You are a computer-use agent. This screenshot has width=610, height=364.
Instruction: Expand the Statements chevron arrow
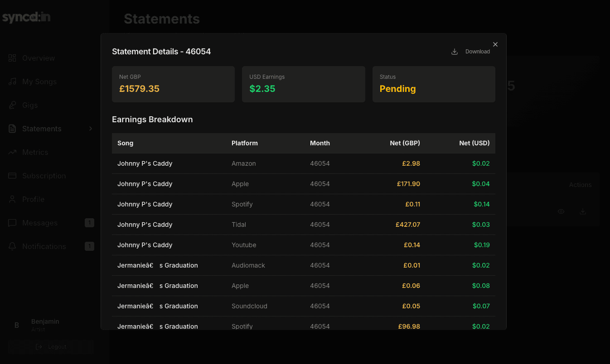point(91,129)
